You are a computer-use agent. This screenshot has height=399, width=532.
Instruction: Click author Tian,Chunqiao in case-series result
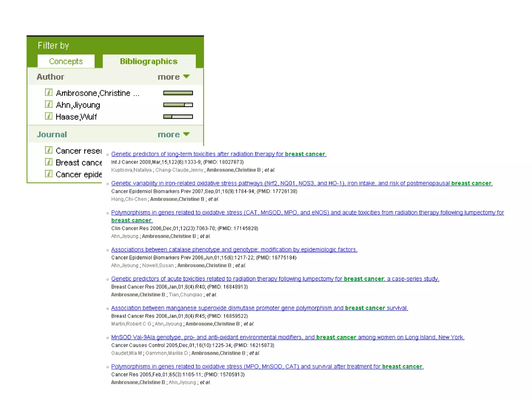(x=185, y=295)
